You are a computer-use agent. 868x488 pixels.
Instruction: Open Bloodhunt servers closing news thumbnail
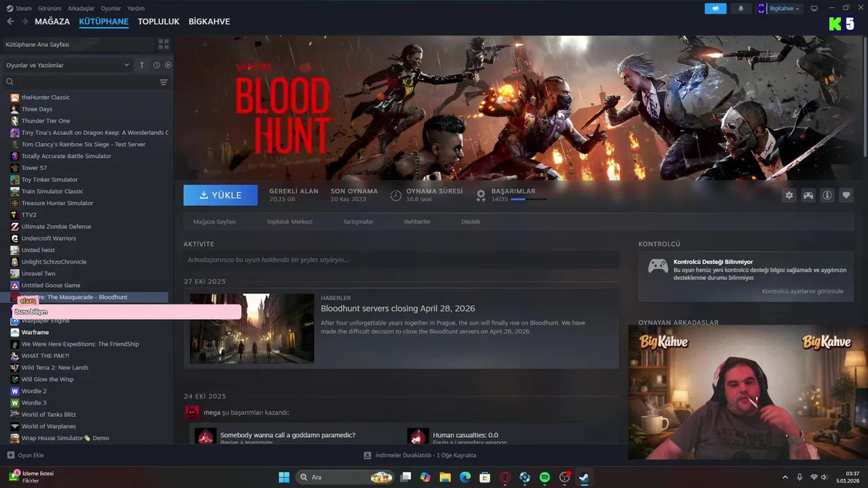click(252, 329)
